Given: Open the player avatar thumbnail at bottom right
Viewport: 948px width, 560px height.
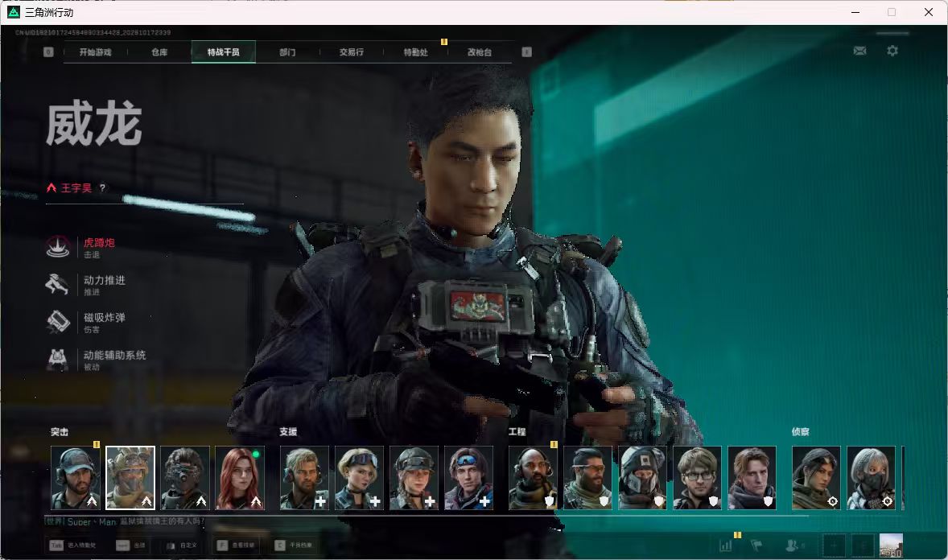Looking at the screenshot, I should coord(891,546).
